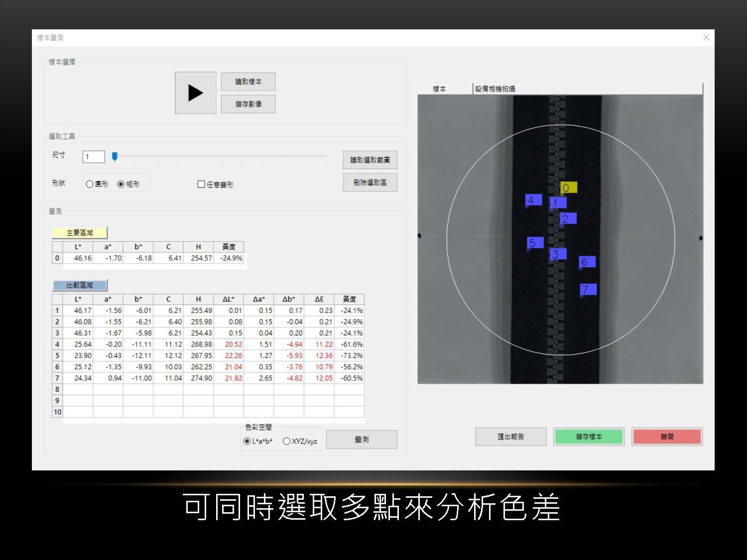Click the 讀取樣本 button
The height and width of the screenshot is (560, 747).
[248, 82]
